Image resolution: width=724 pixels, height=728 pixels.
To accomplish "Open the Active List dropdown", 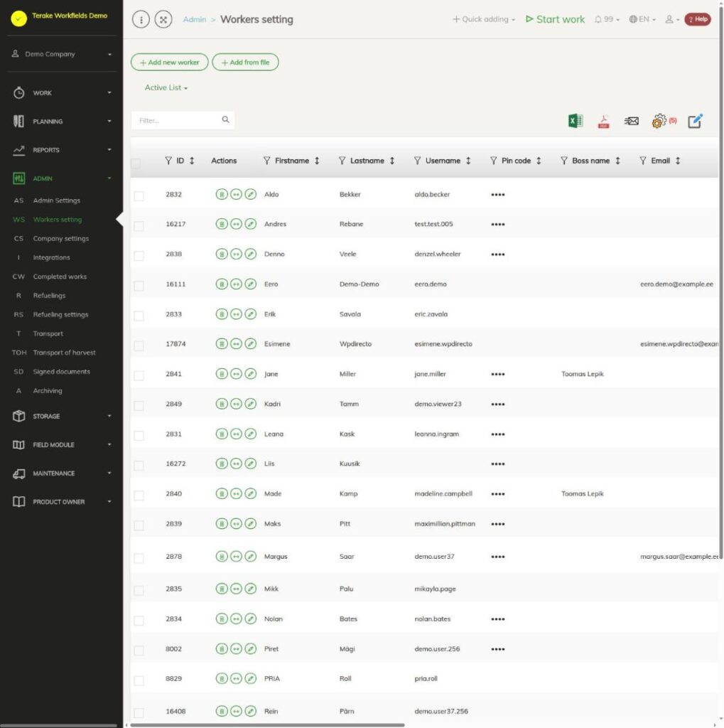I will pyautogui.click(x=166, y=87).
